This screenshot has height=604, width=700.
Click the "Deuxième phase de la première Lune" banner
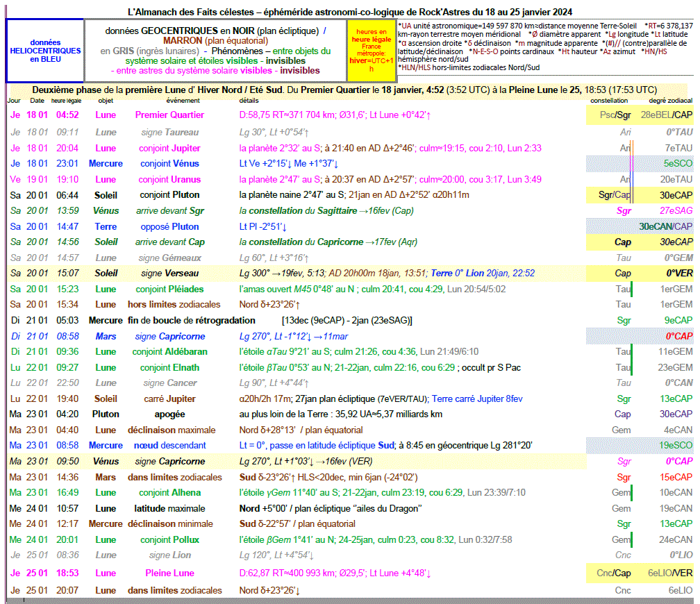344,90
